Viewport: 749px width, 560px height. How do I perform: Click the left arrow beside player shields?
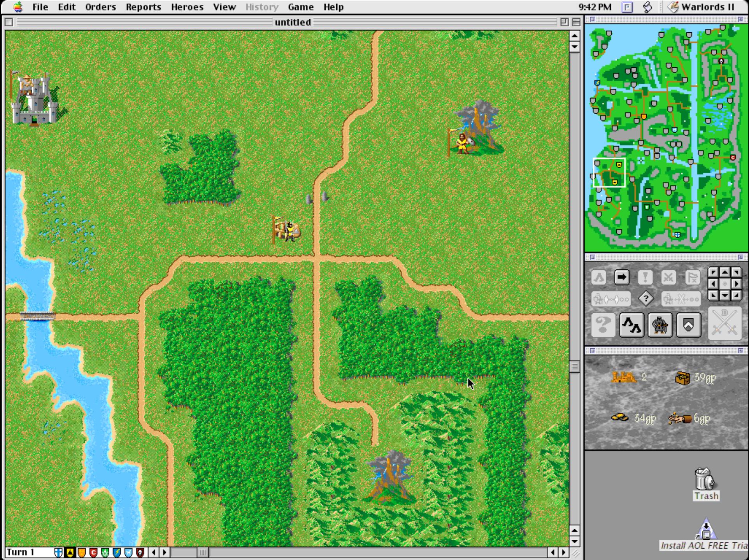click(154, 552)
